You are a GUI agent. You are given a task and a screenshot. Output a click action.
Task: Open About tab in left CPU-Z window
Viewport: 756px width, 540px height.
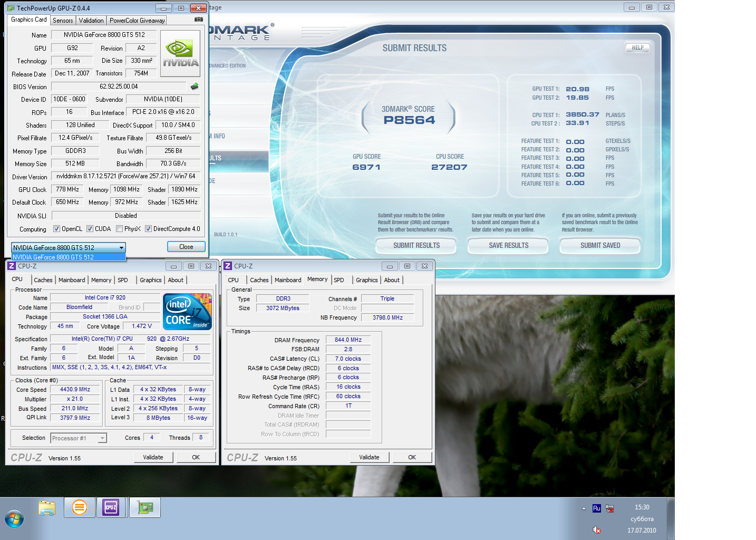pos(176,280)
